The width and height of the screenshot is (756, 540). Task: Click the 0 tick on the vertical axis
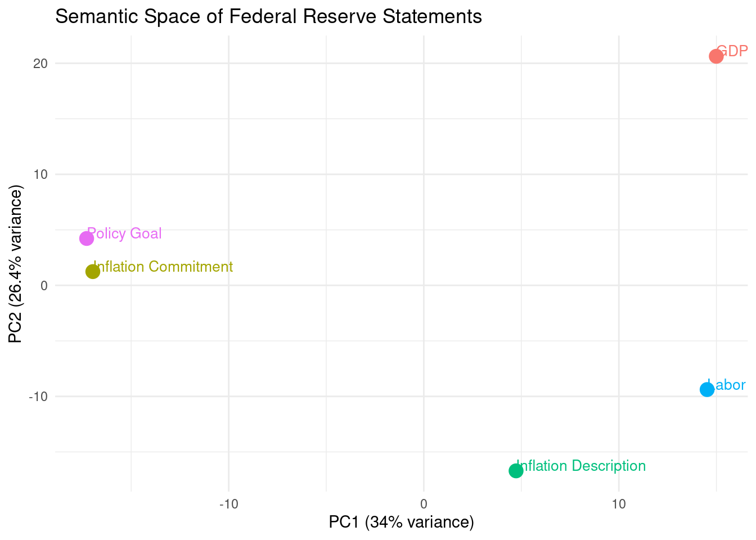(44, 285)
